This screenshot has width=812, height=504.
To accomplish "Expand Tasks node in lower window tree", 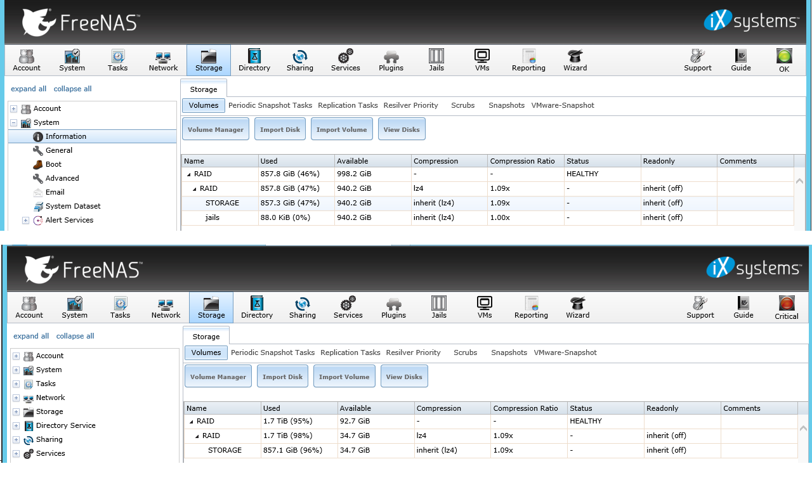I will click(x=16, y=384).
